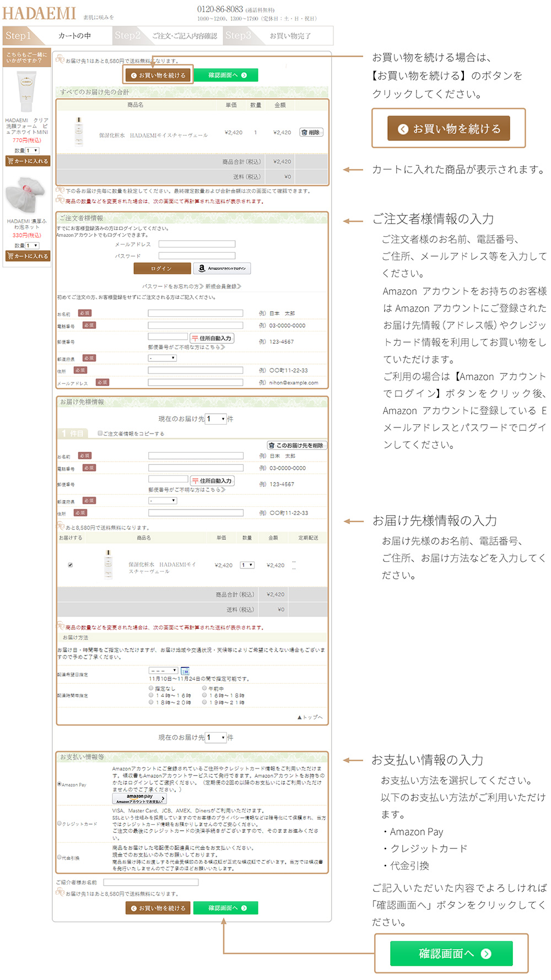This screenshot has width=551, height=980.
Task: Open product quantity dropdown in delivery table
Action: coord(247,565)
